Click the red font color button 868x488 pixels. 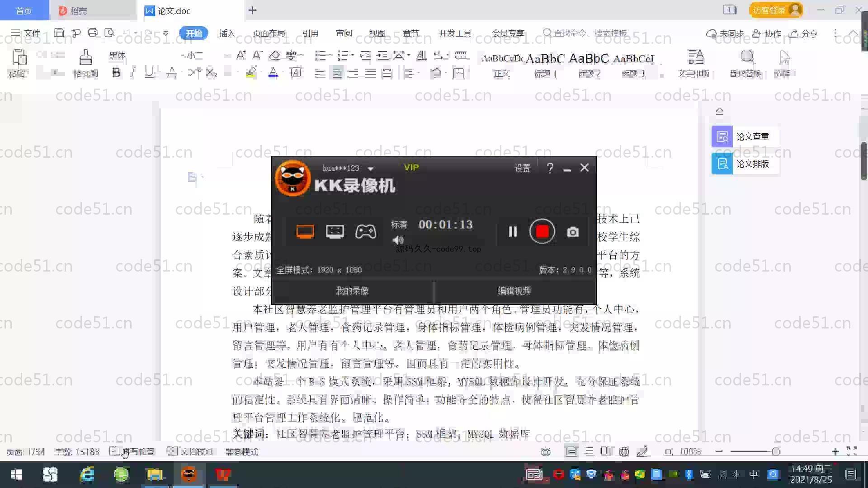[x=273, y=72]
